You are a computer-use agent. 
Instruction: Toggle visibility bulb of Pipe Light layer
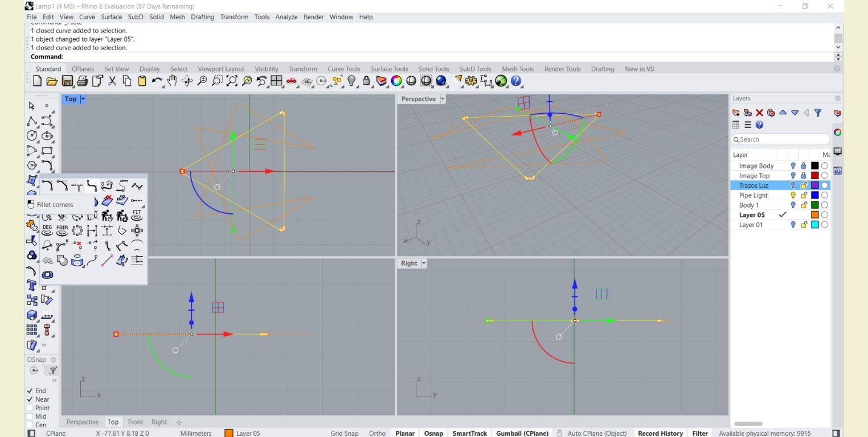pyautogui.click(x=793, y=195)
